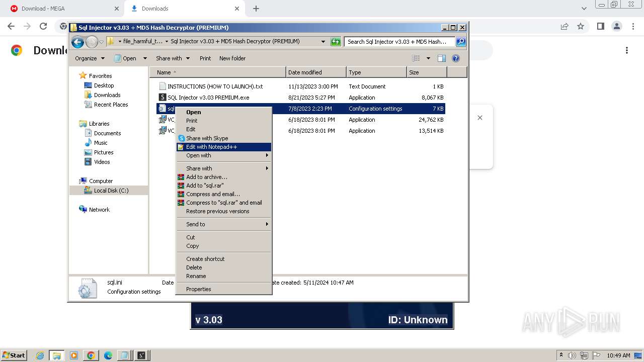644x362 pixels.
Task: Choose Add to archive... option
Action: pyautogui.click(x=224, y=177)
